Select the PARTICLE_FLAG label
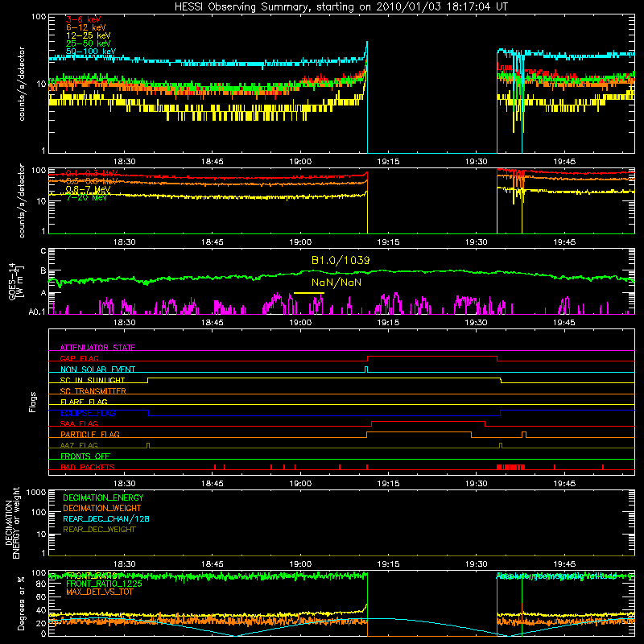This screenshot has height=644, width=644. 90,434
